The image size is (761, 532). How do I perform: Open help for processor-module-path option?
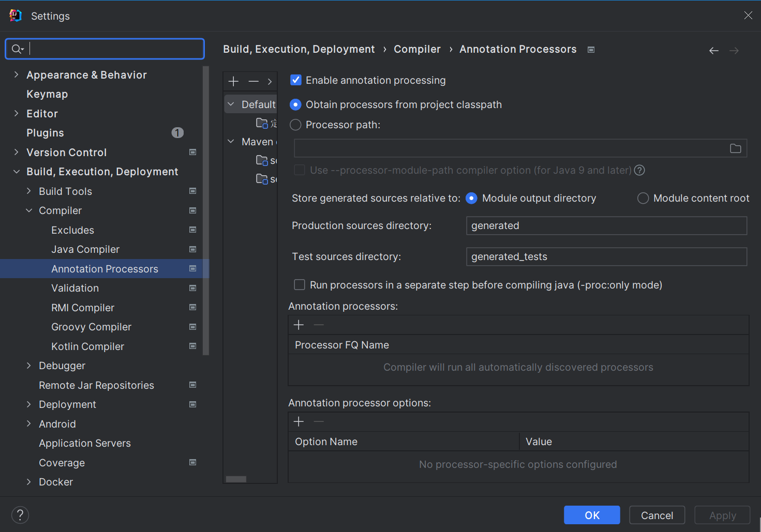pos(639,170)
